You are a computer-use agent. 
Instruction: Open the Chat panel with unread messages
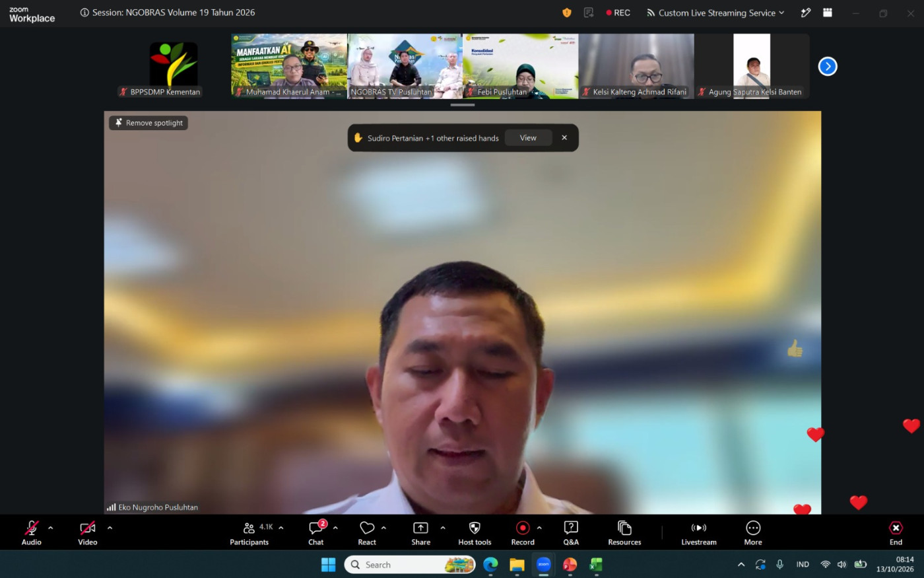tap(316, 533)
